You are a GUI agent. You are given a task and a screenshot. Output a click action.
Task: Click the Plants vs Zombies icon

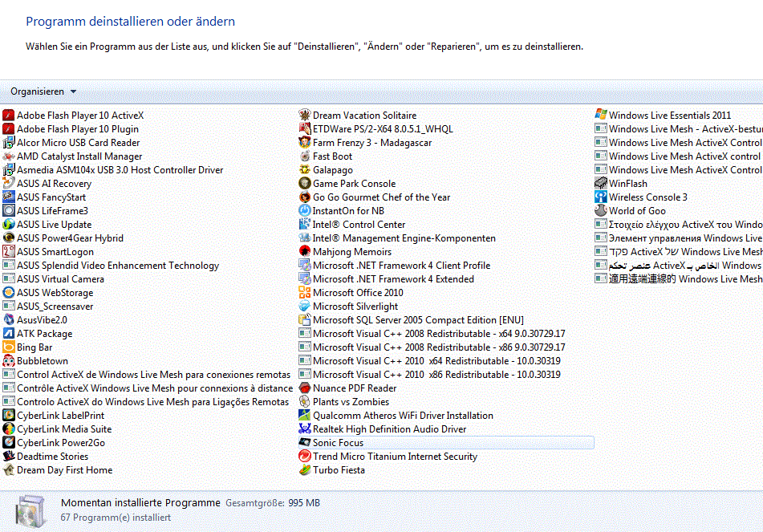click(305, 401)
